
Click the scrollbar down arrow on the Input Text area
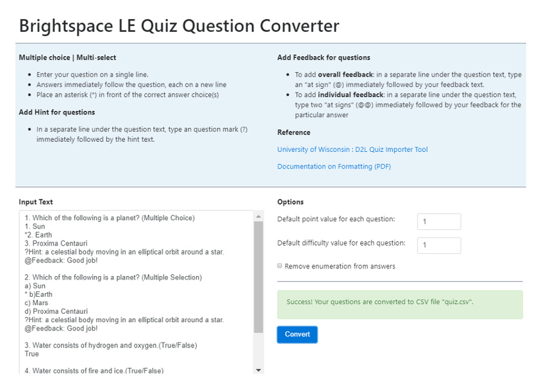pyautogui.click(x=259, y=370)
